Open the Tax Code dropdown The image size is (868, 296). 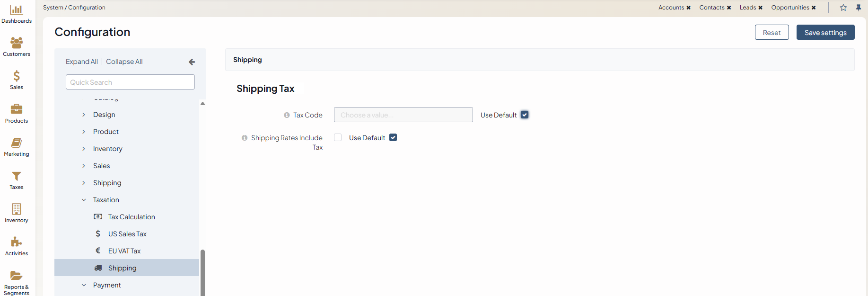pyautogui.click(x=403, y=115)
